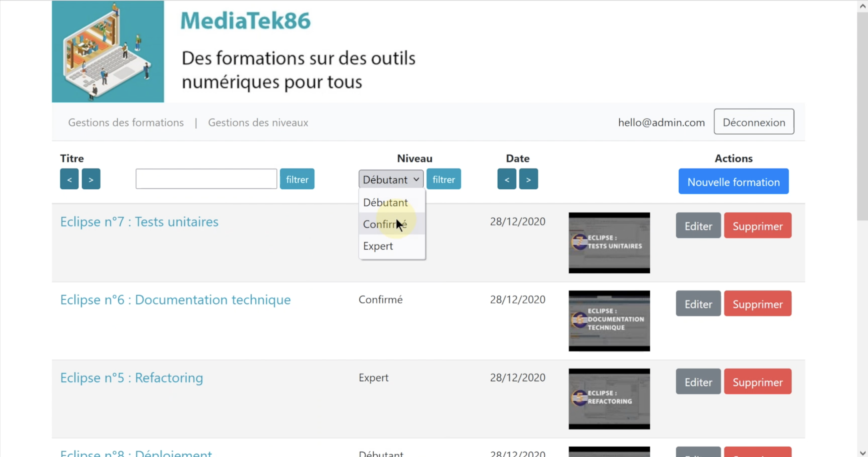Screen dimensions: 868x457
Task: Click the vertical scrollbar thumb
Action: click(x=863, y=116)
